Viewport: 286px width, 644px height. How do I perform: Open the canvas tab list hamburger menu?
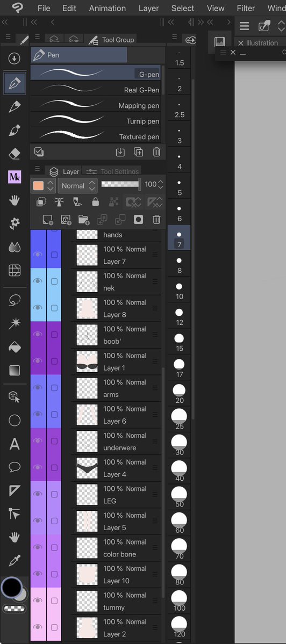245,26
